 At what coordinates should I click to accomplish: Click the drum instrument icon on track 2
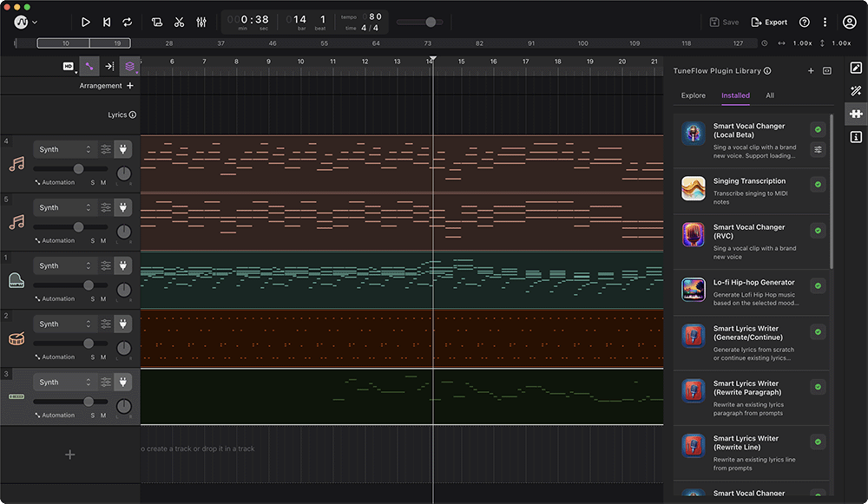[16, 338]
